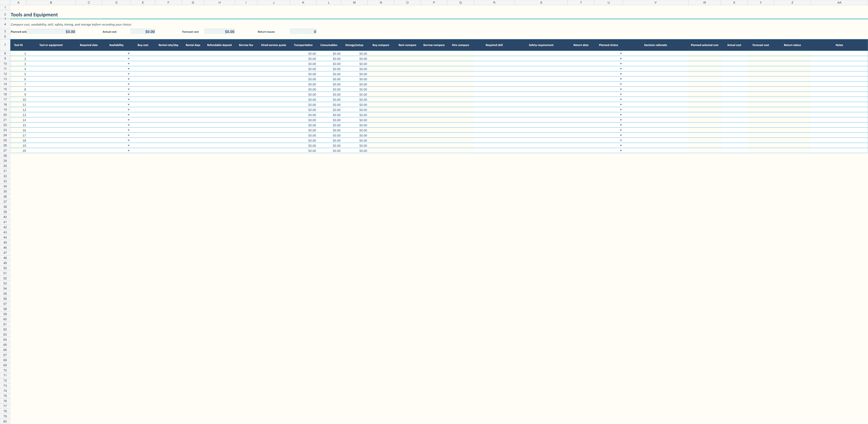The image size is (868, 424).
Task: Open Availability dropdown for Tool ID 5
Action: pyautogui.click(x=128, y=74)
